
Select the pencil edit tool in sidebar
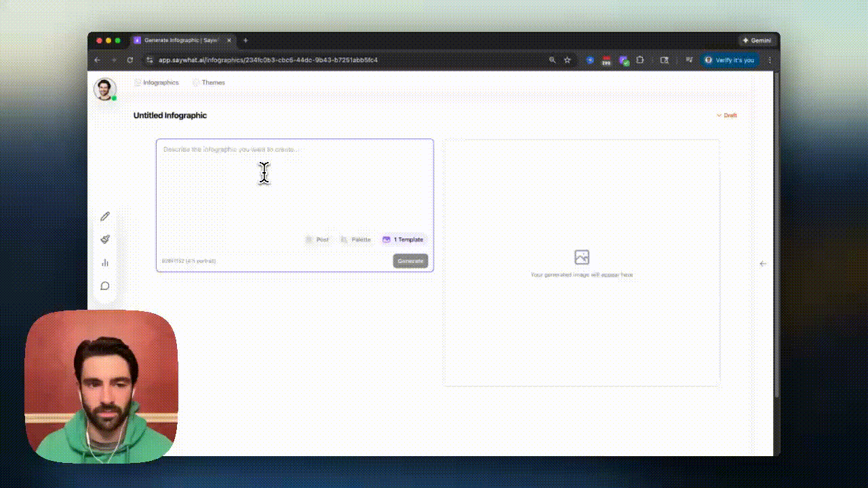(105, 216)
